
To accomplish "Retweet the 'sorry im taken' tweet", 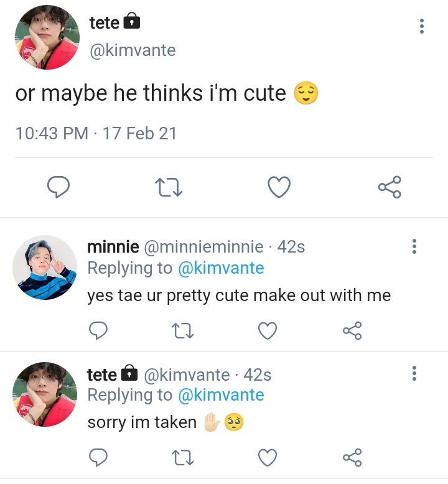I will point(182,457).
